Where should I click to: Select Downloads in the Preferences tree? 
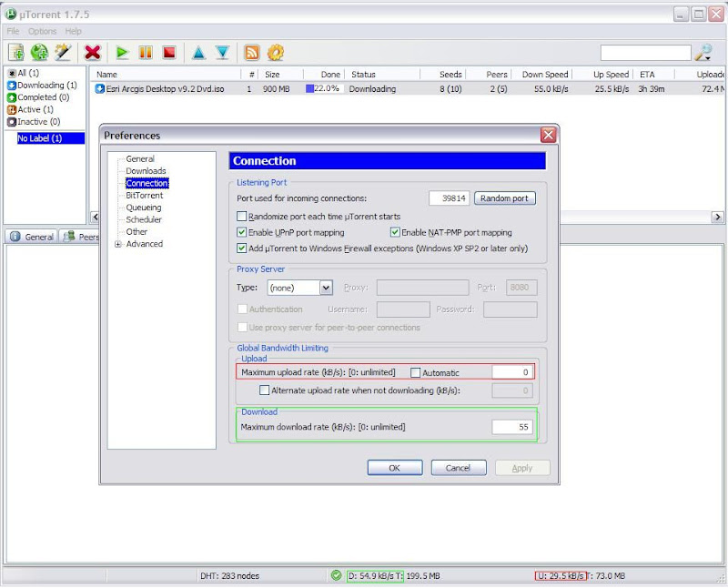click(x=146, y=171)
